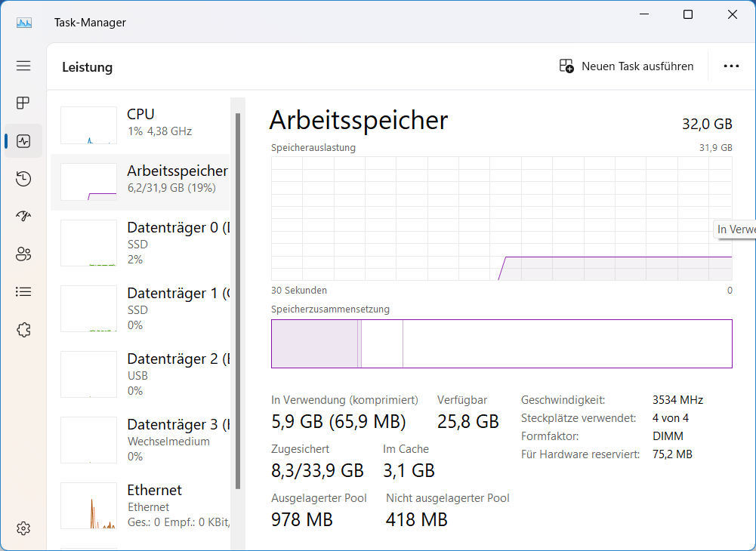Screen dimensions: 756x551
Task: Open the Details list sidebar icon
Action: click(23, 291)
